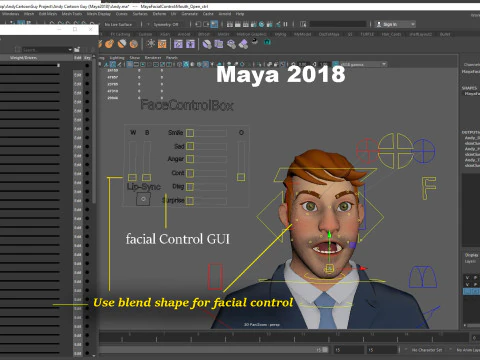Click the highlighted blue icon left of render icons
The image size is (480, 360).
[214, 24]
